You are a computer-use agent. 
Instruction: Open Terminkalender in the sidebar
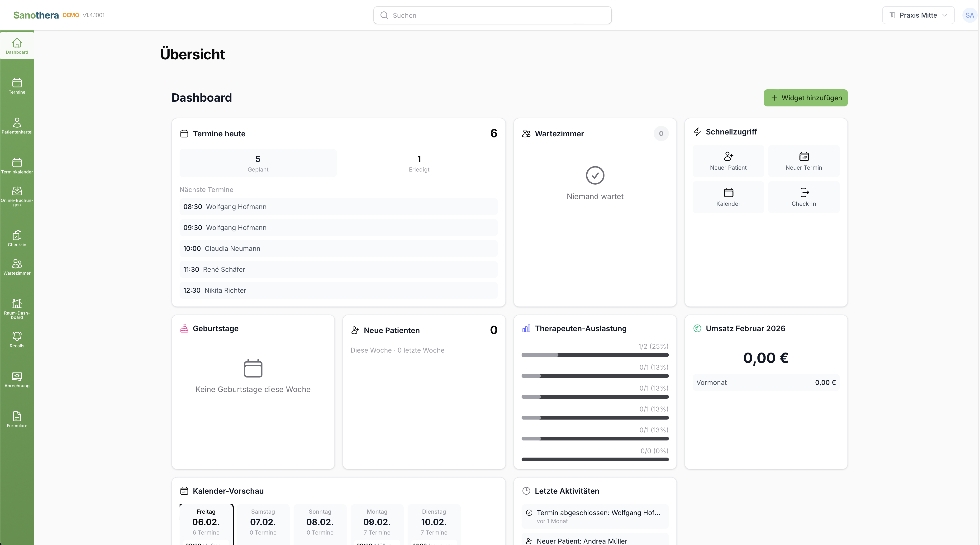17,166
